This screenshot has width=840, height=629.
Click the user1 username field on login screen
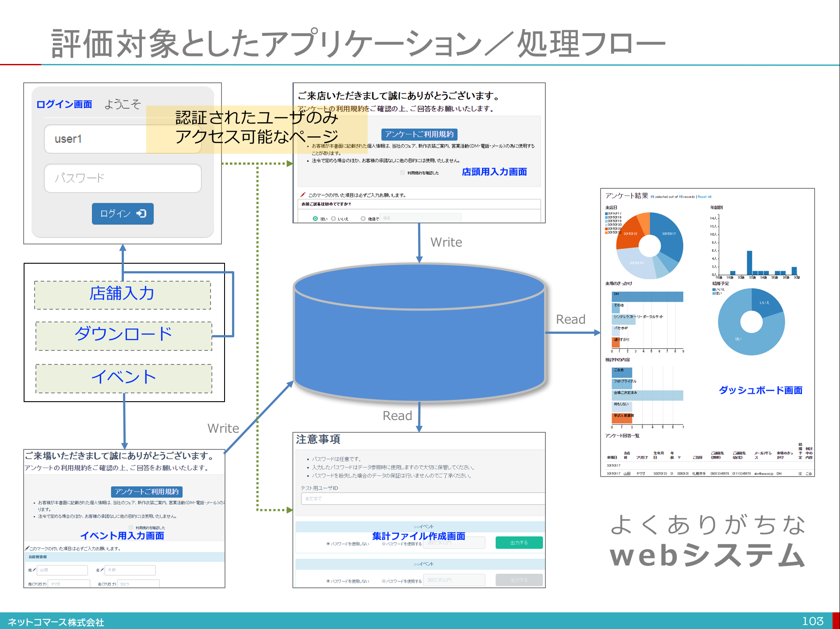[x=123, y=139]
